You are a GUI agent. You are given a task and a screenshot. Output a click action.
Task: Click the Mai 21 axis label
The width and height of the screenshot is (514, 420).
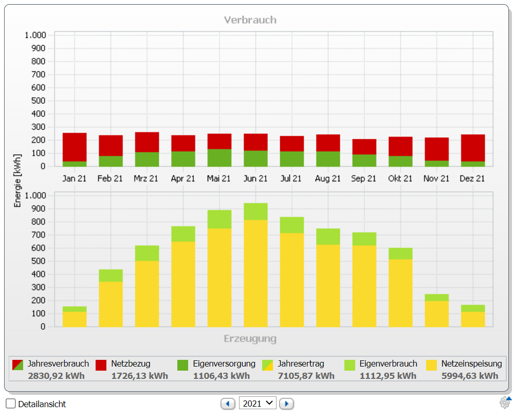tap(218, 179)
